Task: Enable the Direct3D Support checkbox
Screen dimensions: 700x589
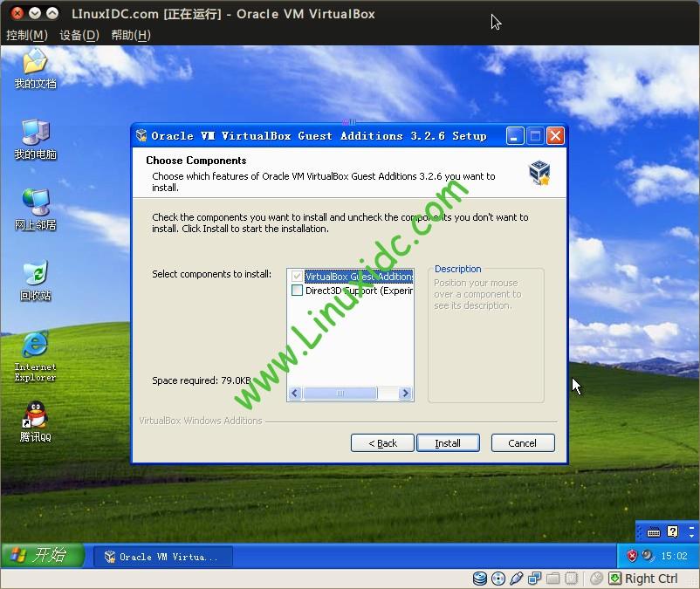Action: click(x=297, y=291)
